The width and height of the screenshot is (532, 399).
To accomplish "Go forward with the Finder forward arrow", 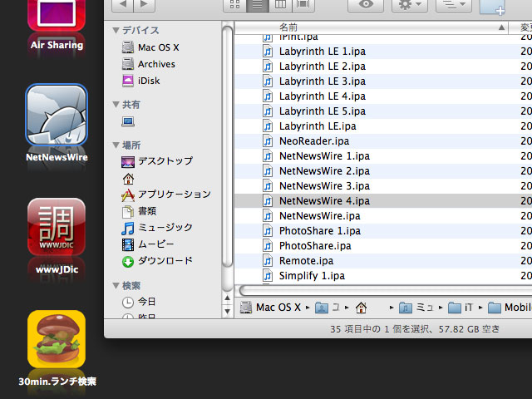I will coord(145,5).
